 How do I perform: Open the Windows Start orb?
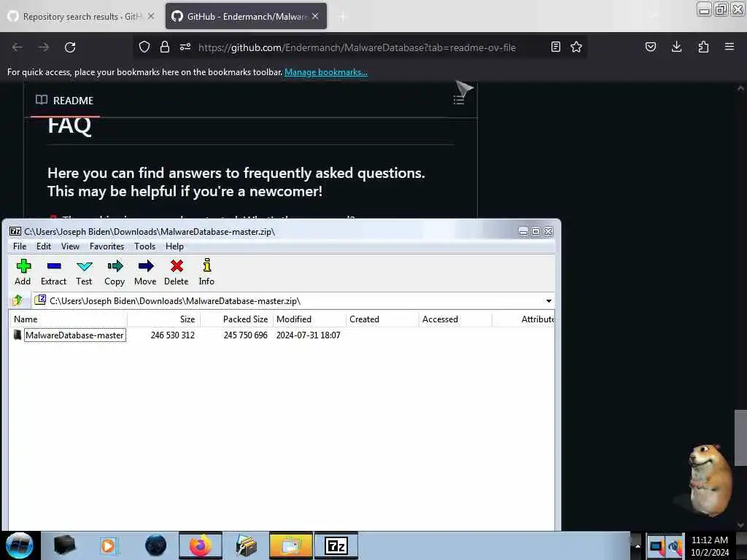pos(19,545)
